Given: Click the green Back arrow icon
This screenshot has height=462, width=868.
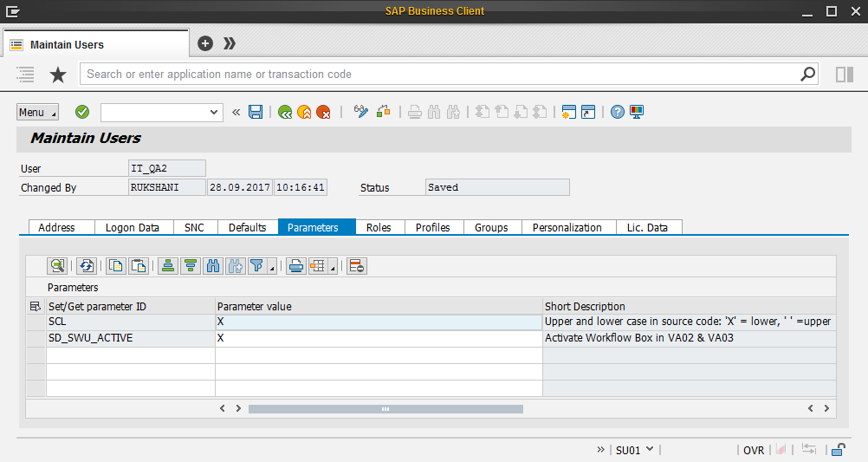Looking at the screenshot, I should tap(285, 112).
